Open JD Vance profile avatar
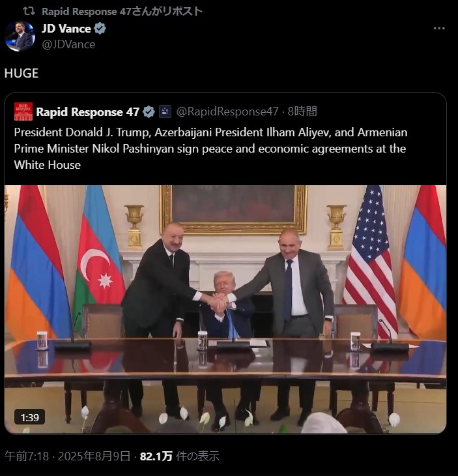Screen dimensions: 458x476 pos(20,36)
